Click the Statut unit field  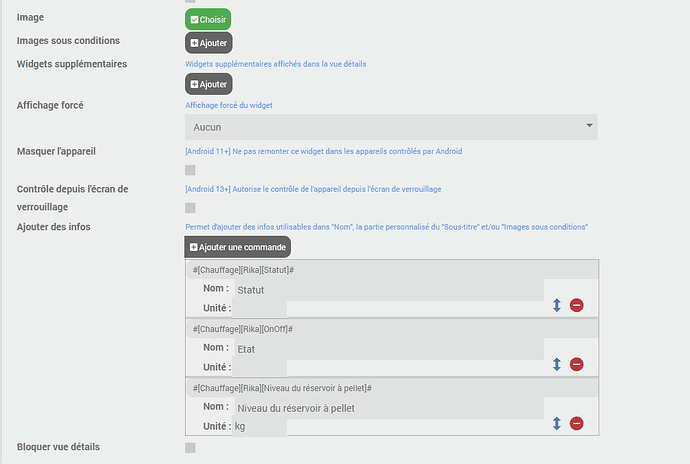coord(259,308)
